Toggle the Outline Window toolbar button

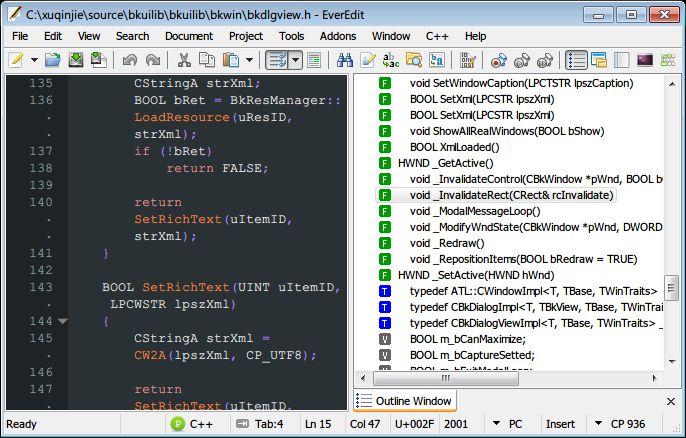click(576, 60)
